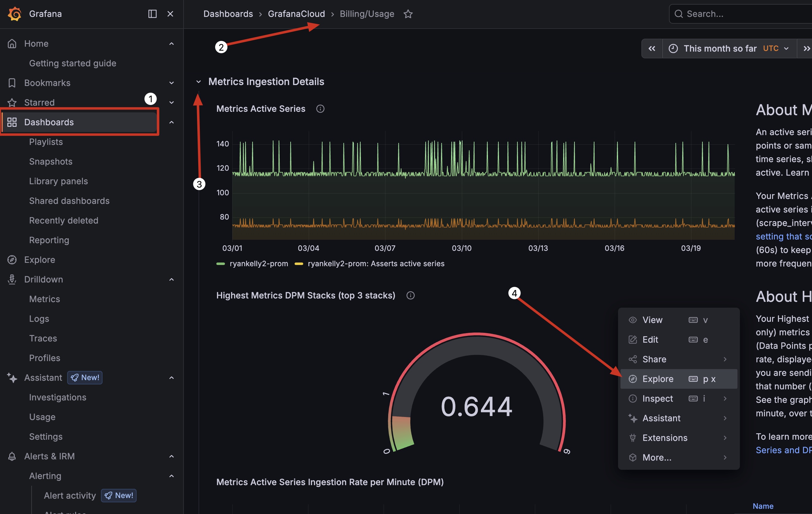
Task: Shift time range forward
Action: [806, 49]
